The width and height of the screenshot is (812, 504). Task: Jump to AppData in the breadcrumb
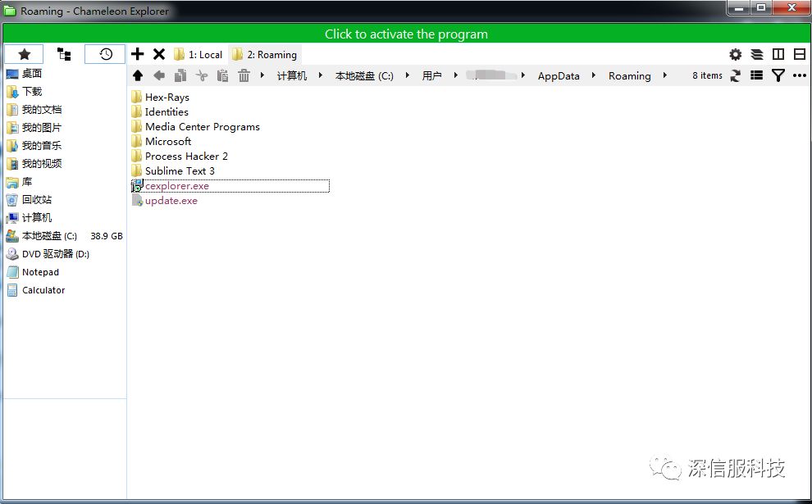point(559,75)
